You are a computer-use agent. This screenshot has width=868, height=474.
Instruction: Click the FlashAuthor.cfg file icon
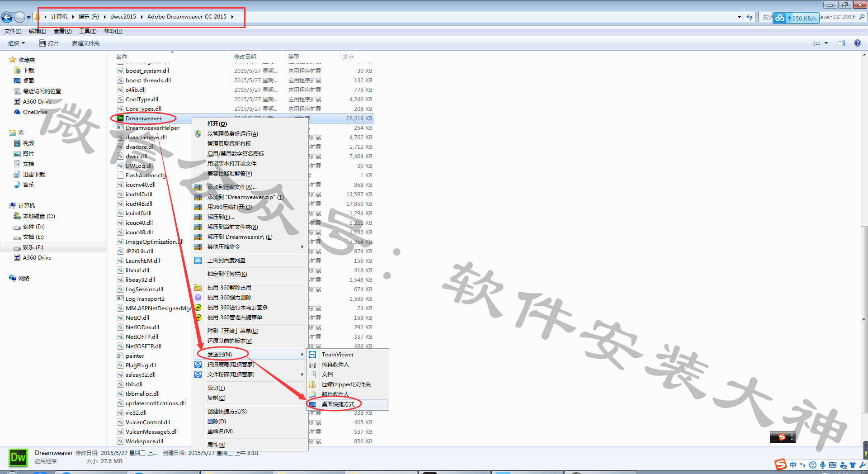pos(120,175)
